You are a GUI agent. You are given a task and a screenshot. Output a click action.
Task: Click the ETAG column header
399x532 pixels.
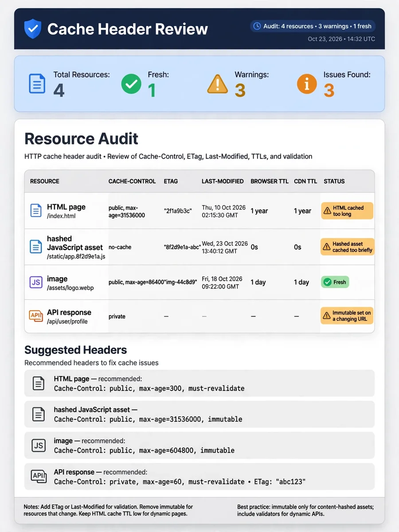point(172,181)
